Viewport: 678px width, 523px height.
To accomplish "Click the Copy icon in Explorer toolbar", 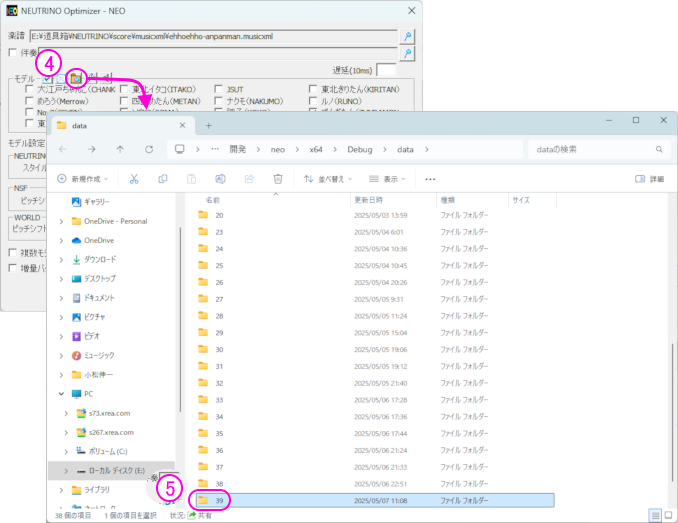I will pos(163,179).
